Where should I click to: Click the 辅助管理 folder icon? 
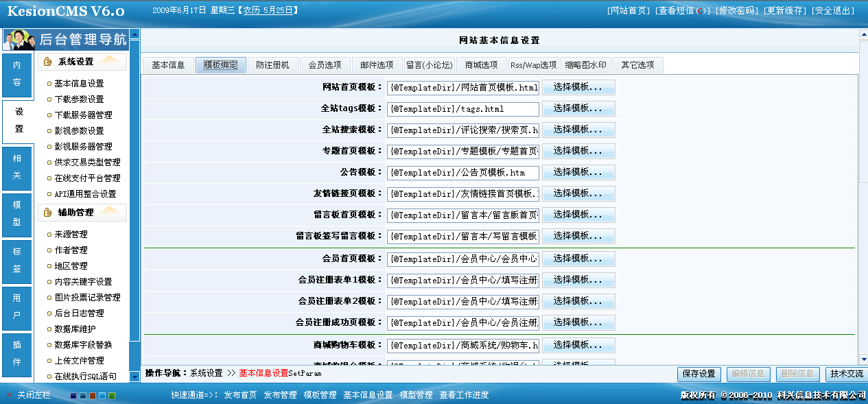[x=46, y=213]
